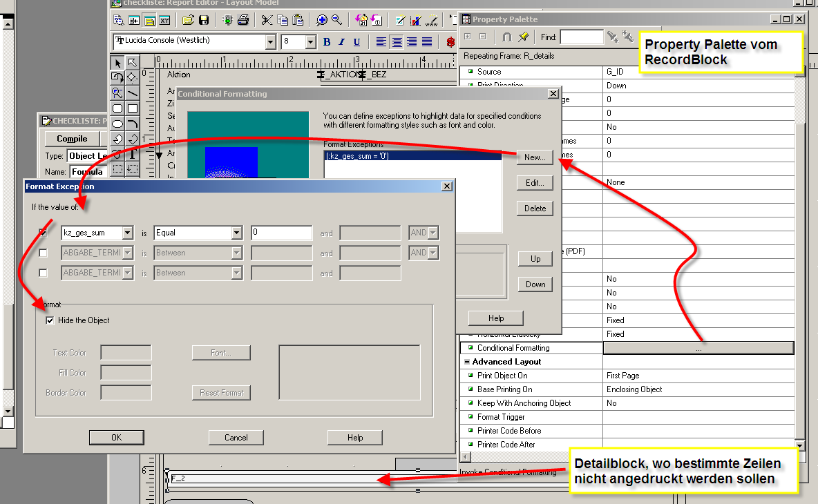818x504 pixels.
Task: Open the font name dropdown
Action: pos(270,41)
